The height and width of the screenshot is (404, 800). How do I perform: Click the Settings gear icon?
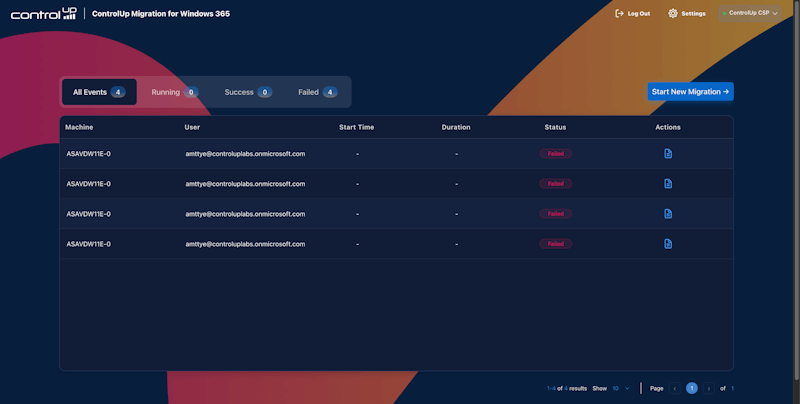[672, 14]
